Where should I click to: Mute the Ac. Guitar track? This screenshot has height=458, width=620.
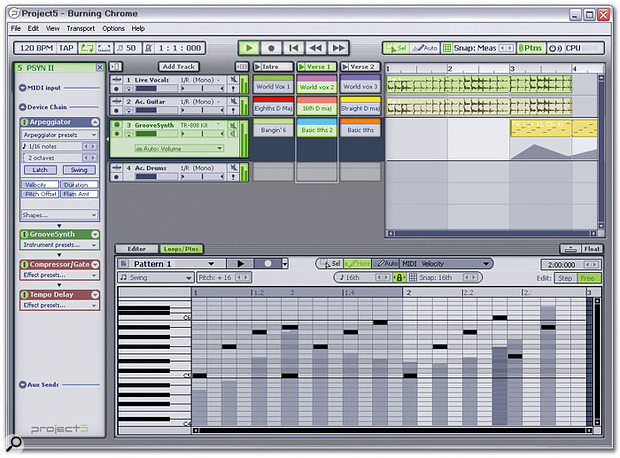click(x=233, y=101)
